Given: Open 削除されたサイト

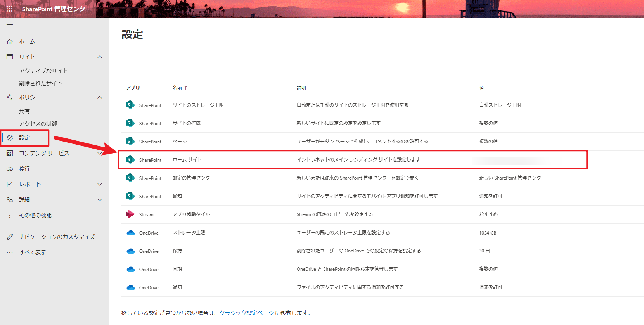Looking at the screenshot, I should (x=41, y=83).
